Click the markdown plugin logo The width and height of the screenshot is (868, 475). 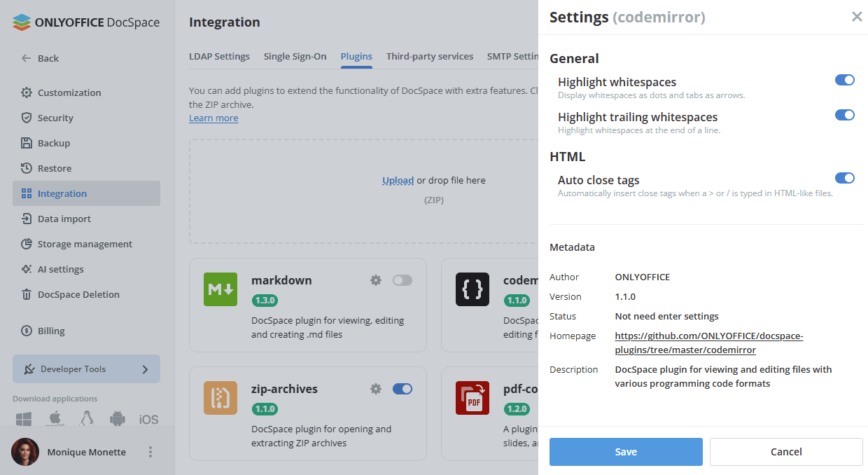tap(220, 289)
